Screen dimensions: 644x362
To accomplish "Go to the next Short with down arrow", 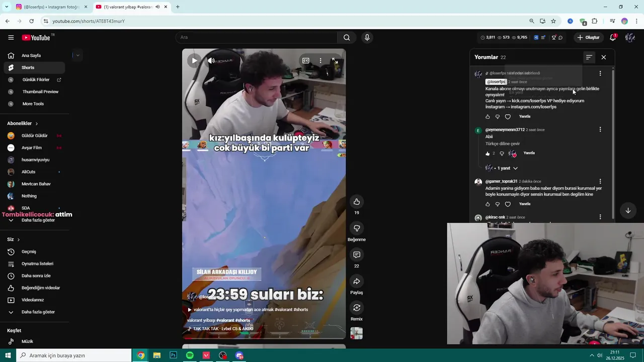I will tap(628, 211).
